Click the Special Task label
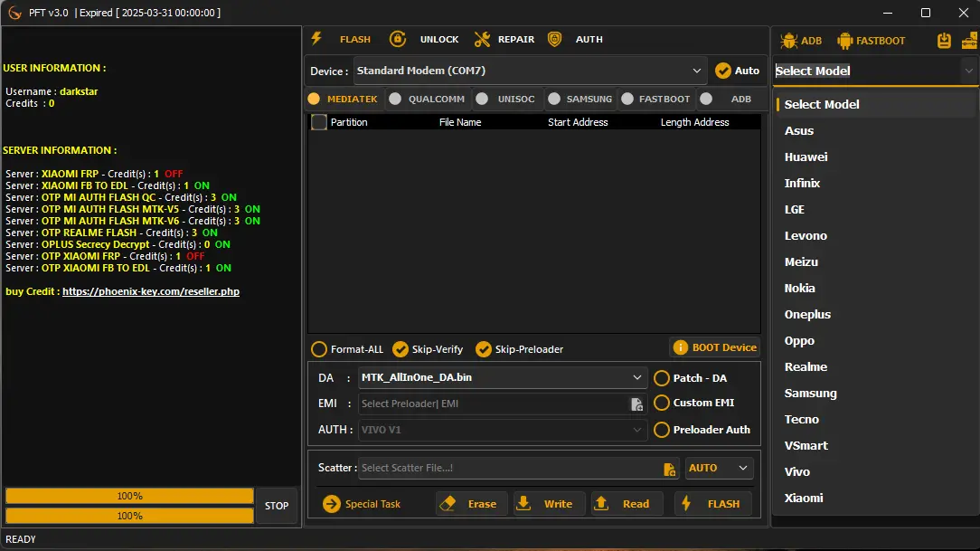 [x=372, y=503]
